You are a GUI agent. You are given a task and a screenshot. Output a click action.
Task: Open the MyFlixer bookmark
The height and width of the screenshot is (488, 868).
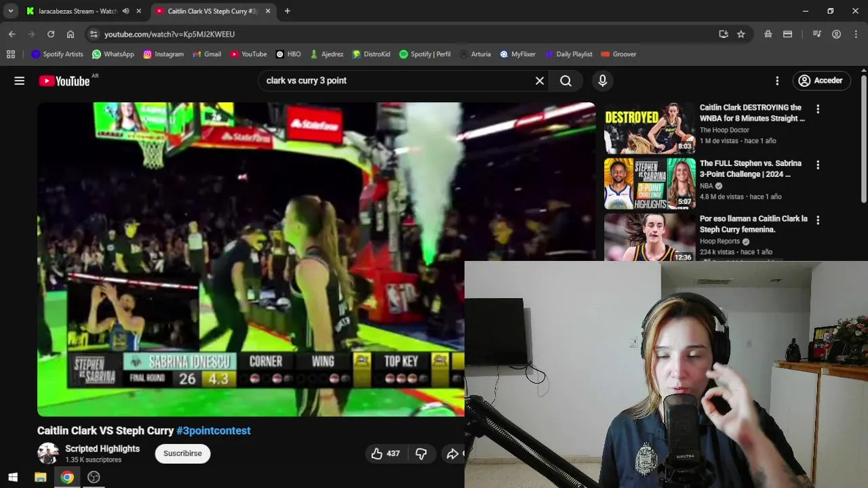click(517, 54)
